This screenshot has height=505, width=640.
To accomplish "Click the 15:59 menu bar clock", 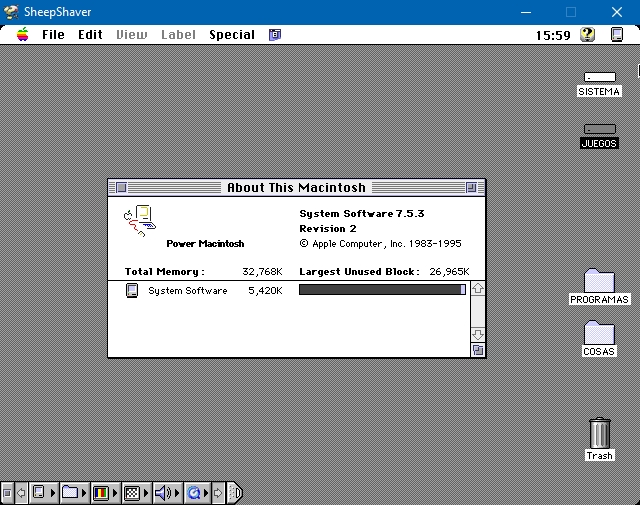I will 553,36.
